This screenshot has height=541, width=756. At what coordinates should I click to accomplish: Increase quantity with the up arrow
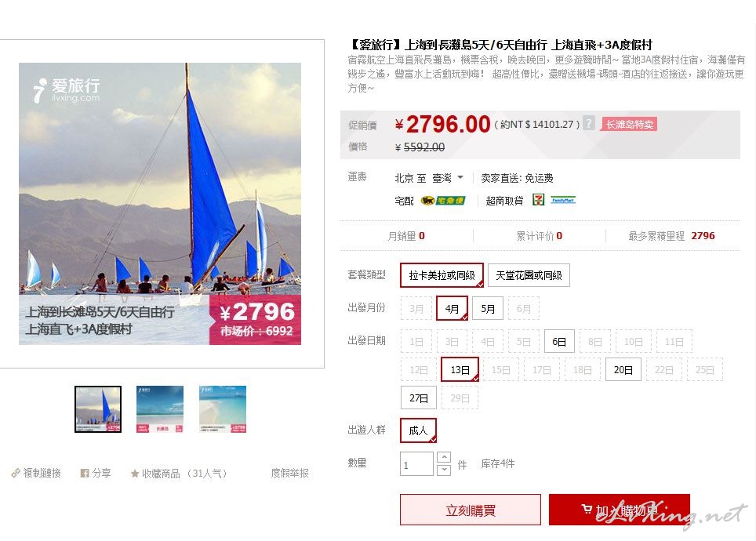(x=444, y=457)
